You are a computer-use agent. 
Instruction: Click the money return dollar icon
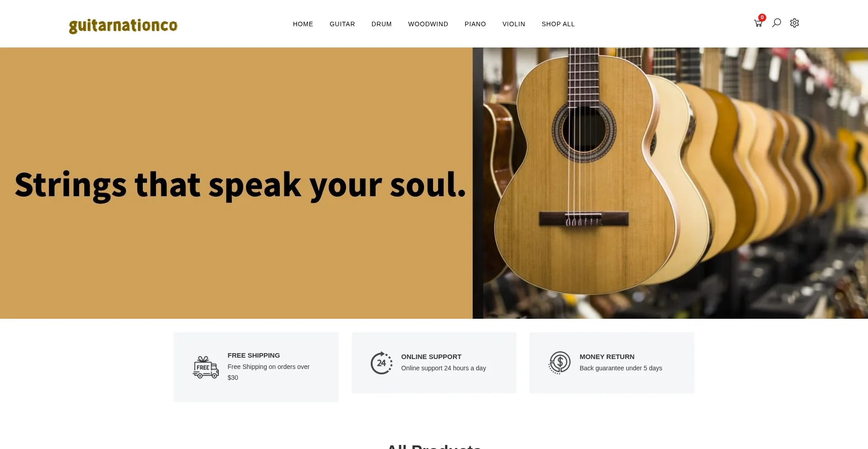pos(560,363)
